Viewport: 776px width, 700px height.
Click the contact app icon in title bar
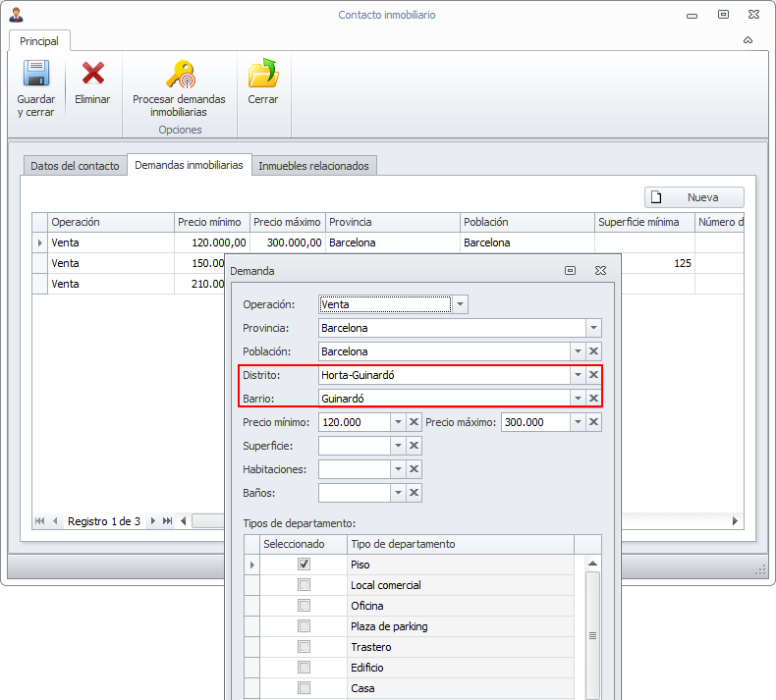[x=17, y=15]
